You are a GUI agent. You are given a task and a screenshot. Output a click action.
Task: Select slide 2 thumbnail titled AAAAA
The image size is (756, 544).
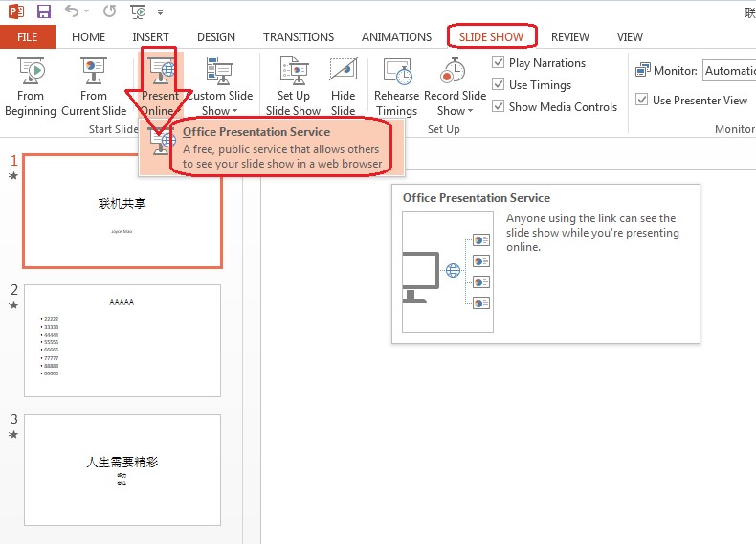click(x=122, y=340)
